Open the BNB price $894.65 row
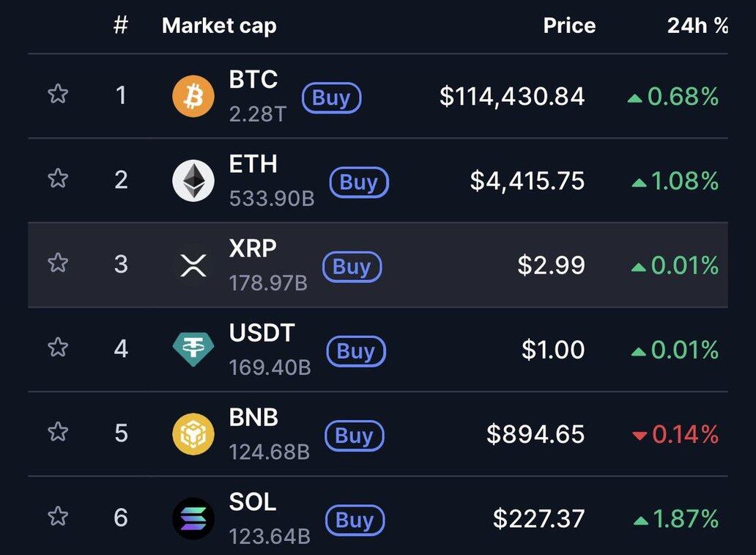This screenshot has width=756, height=555. coord(378,434)
